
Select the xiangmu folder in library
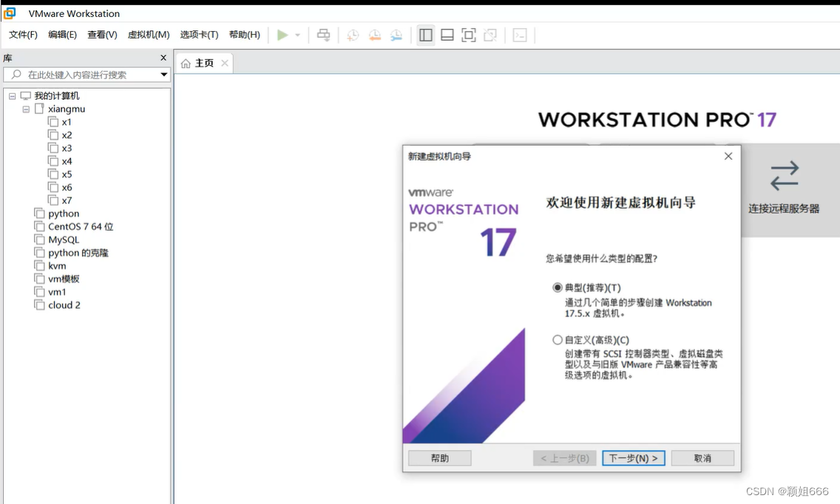67,109
